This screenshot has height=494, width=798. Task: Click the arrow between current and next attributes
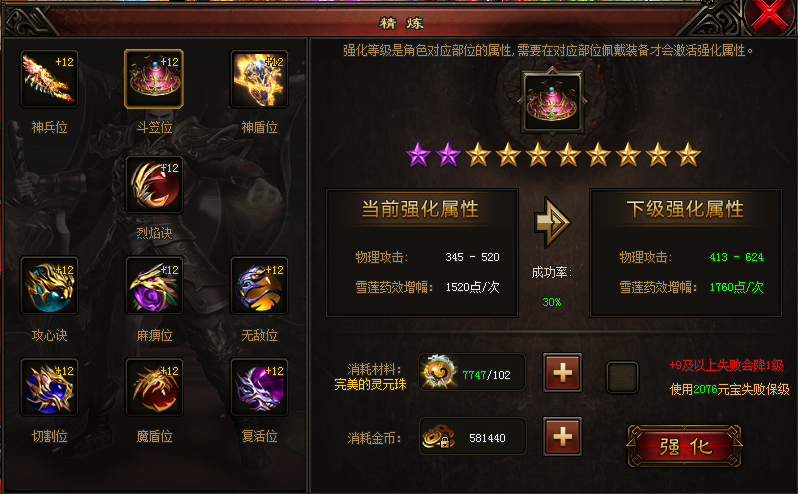[553, 222]
